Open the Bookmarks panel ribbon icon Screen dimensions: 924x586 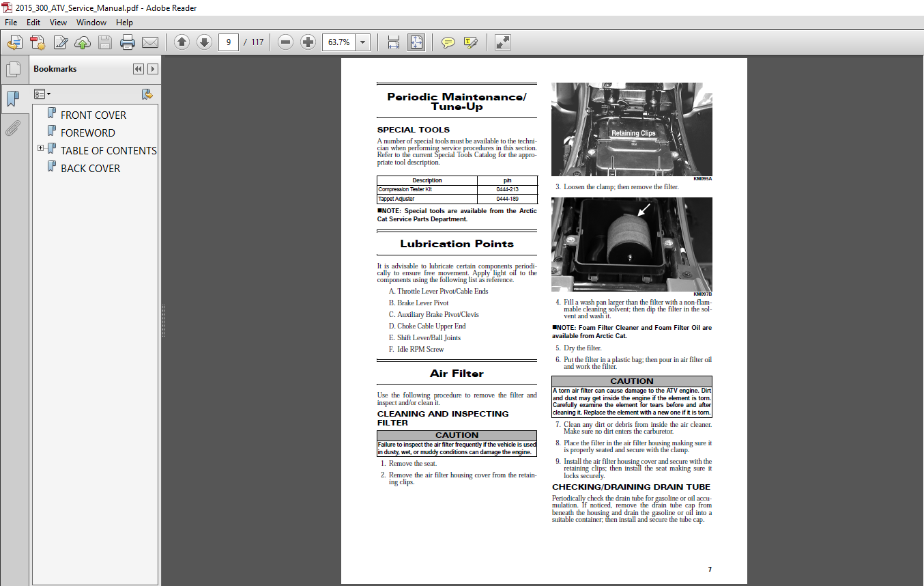tap(13, 99)
